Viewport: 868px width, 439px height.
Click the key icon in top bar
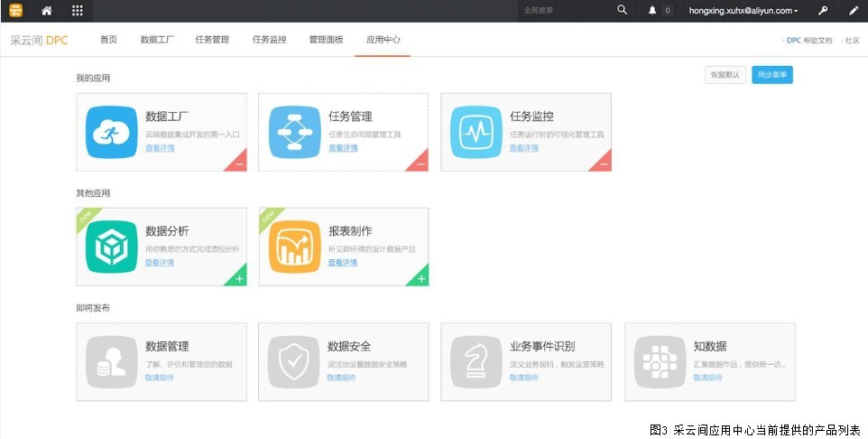click(823, 11)
